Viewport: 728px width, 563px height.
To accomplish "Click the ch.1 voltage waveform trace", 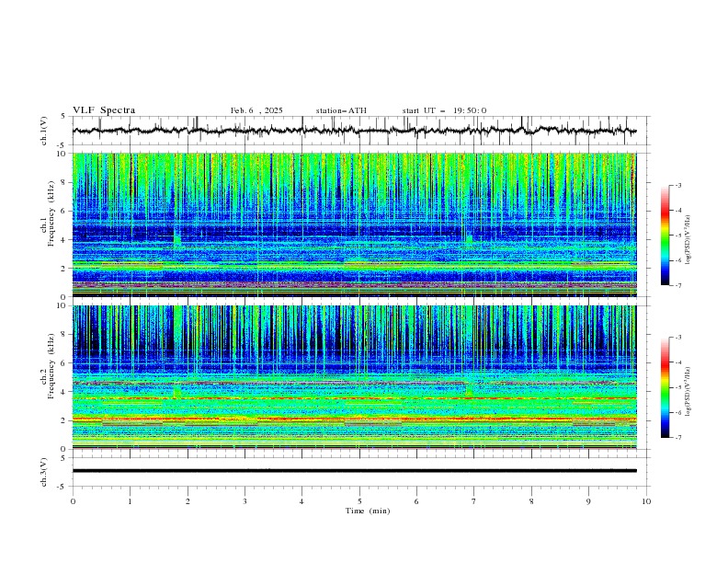I will (x=354, y=131).
